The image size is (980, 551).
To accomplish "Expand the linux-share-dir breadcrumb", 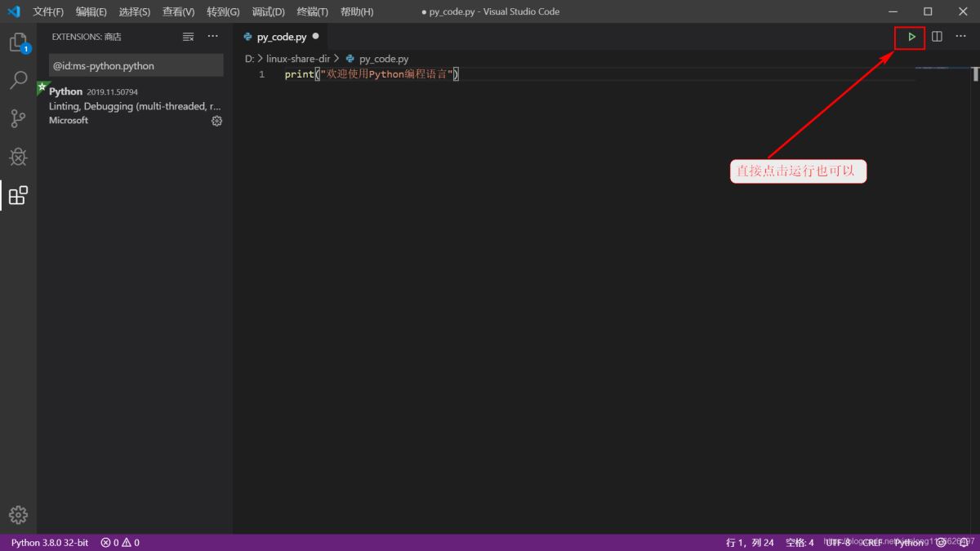I will pos(299,58).
